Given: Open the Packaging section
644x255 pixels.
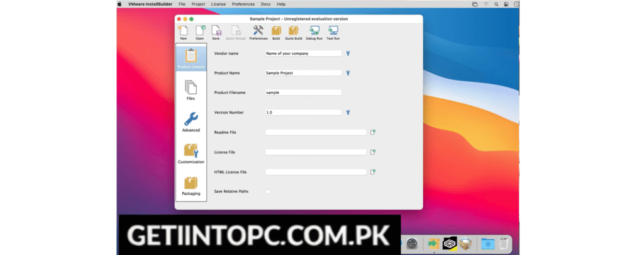Looking at the screenshot, I should click(191, 186).
